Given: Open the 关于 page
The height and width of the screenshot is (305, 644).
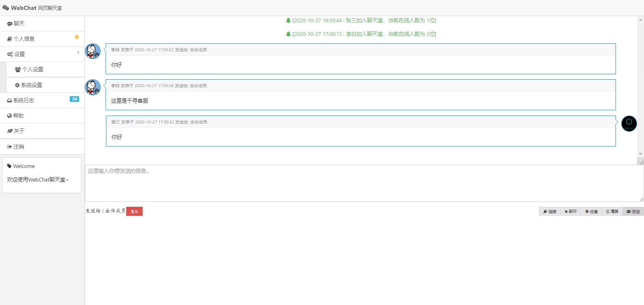Looking at the screenshot, I should pos(42,131).
